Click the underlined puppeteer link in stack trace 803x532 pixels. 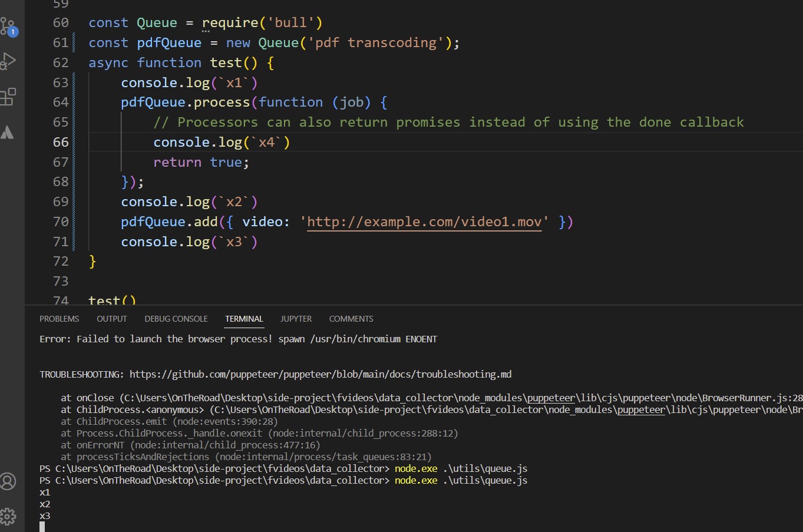(x=550, y=398)
